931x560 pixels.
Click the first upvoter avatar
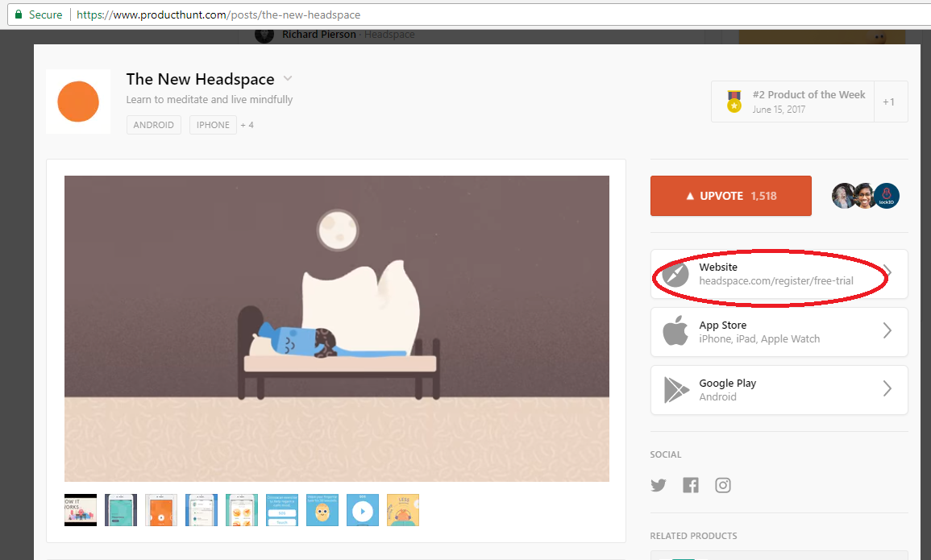pyautogui.click(x=842, y=196)
